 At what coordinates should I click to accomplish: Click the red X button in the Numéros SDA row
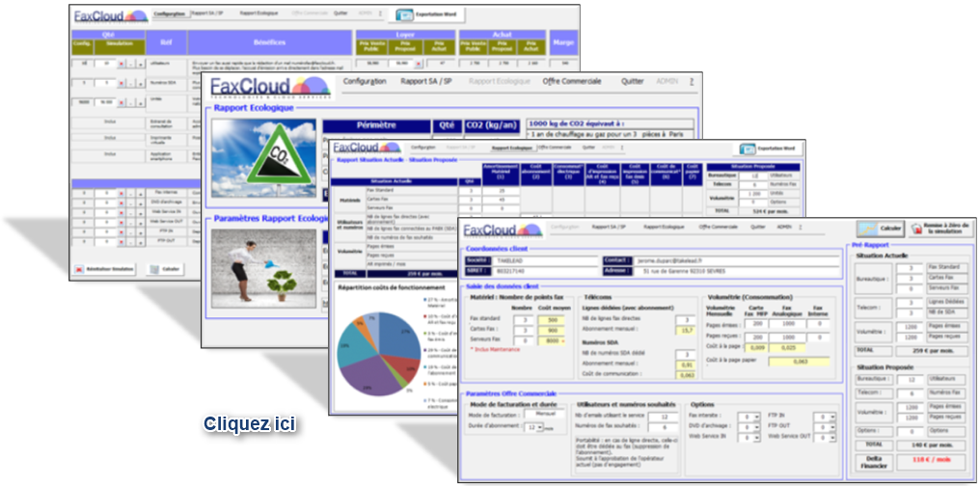(122, 83)
